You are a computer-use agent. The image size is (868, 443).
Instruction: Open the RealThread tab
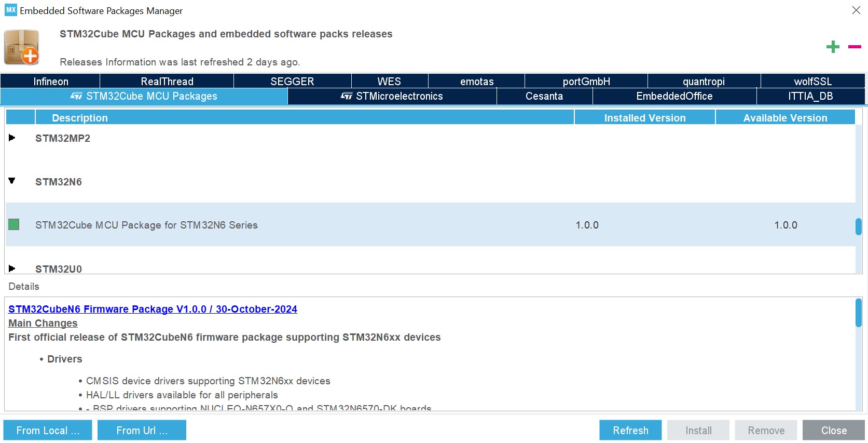pyautogui.click(x=167, y=81)
